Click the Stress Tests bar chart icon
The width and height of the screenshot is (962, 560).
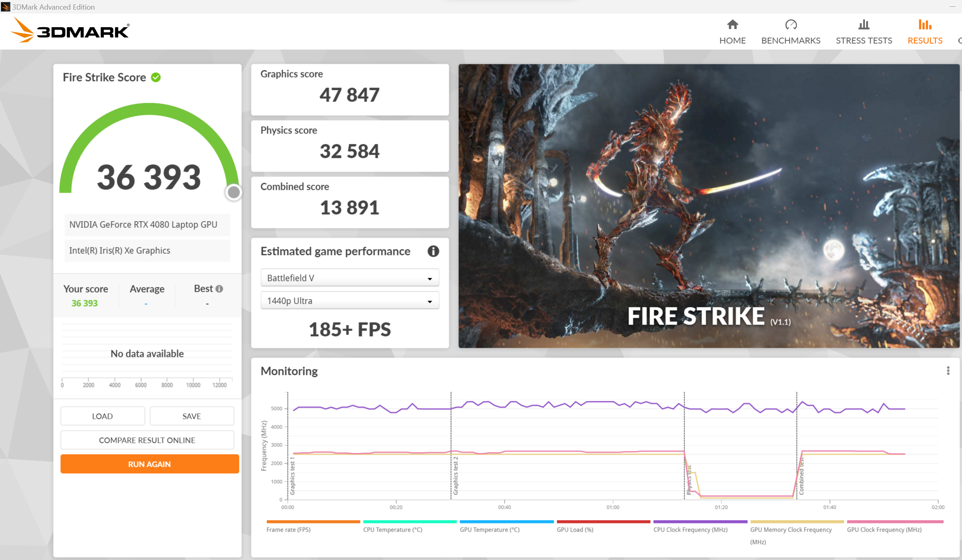click(864, 25)
